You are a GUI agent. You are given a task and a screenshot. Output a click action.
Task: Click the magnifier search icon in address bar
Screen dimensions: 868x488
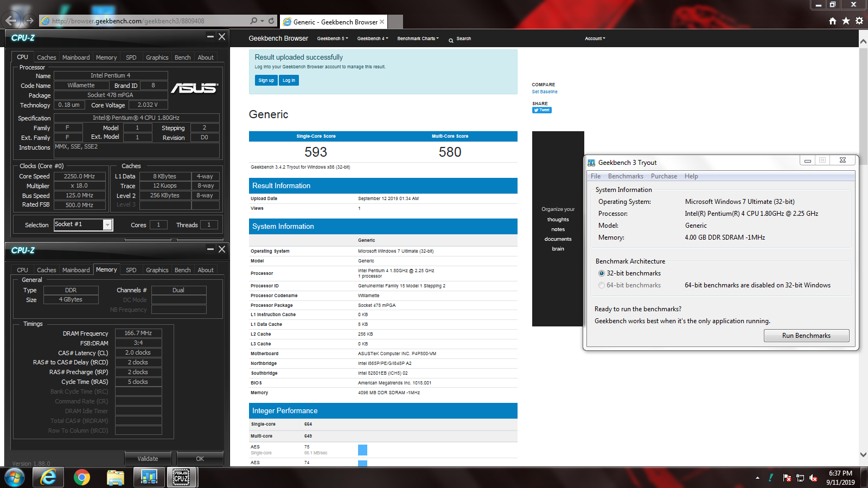click(x=253, y=21)
